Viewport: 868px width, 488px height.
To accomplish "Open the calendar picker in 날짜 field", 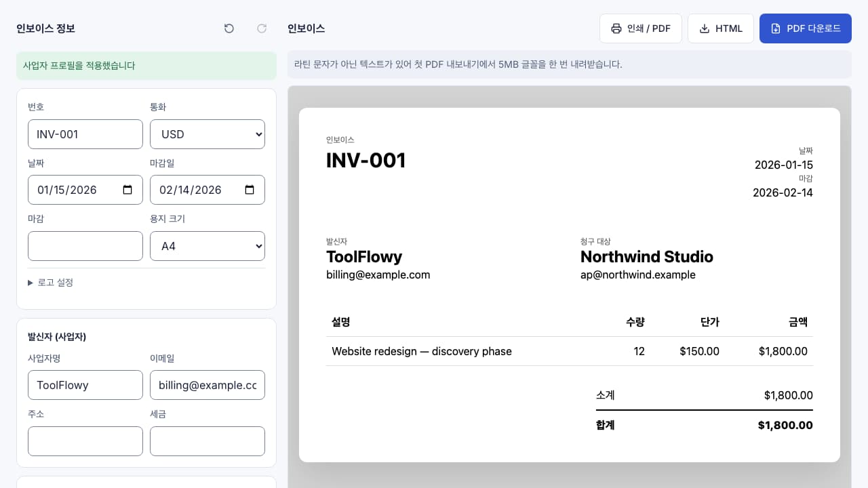I will pyautogui.click(x=127, y=190).
